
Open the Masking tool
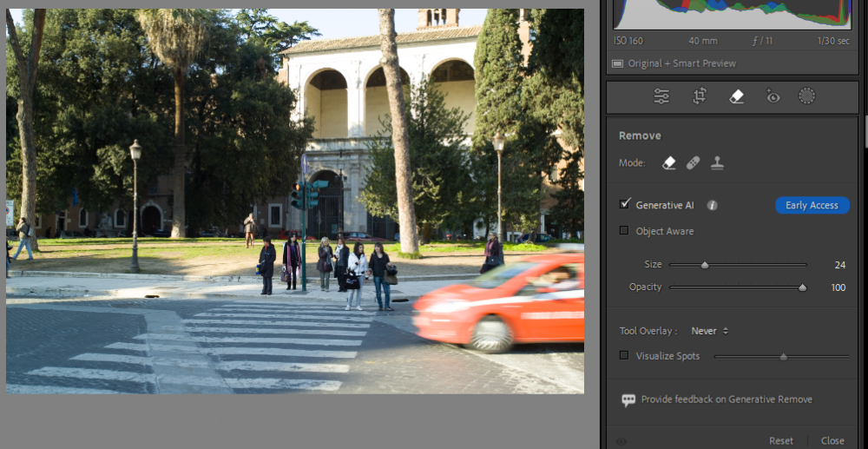(806, 96)
